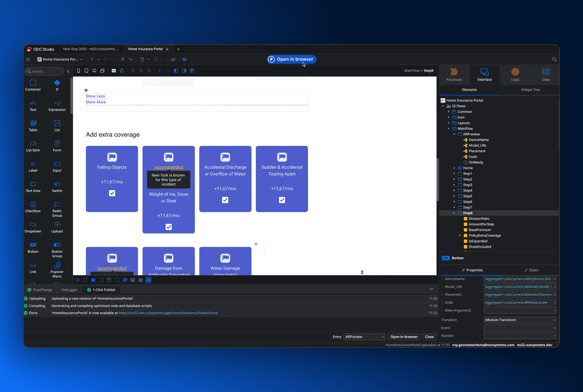Click the help question mark icon
The width and height of the screenshot is (583, 392).
pyautogui.click(x=184, y=60)
